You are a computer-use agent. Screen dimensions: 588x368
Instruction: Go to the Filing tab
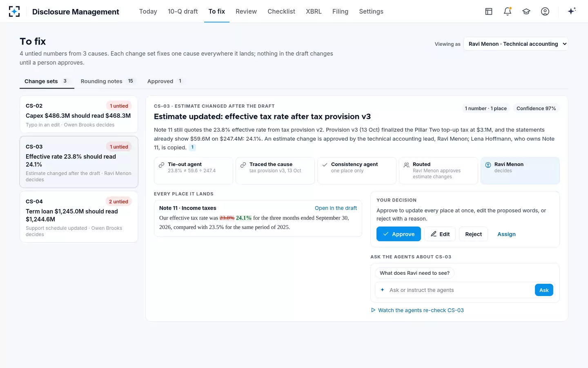[340, 11]
